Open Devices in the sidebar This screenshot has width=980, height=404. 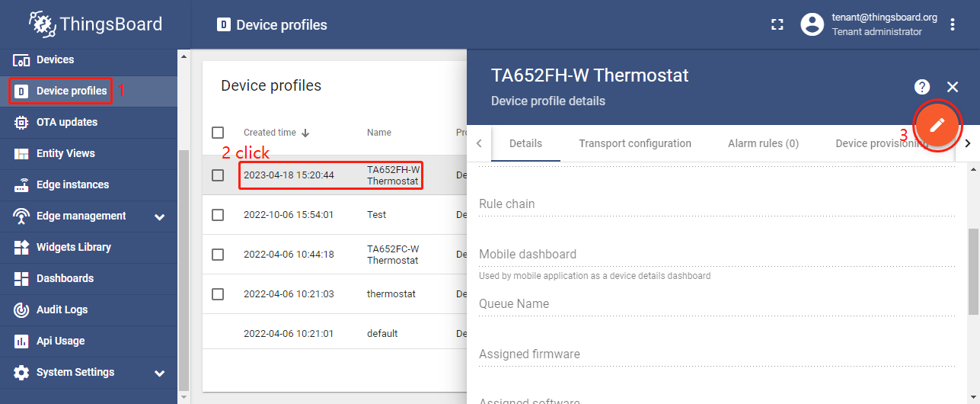point(89,59)
